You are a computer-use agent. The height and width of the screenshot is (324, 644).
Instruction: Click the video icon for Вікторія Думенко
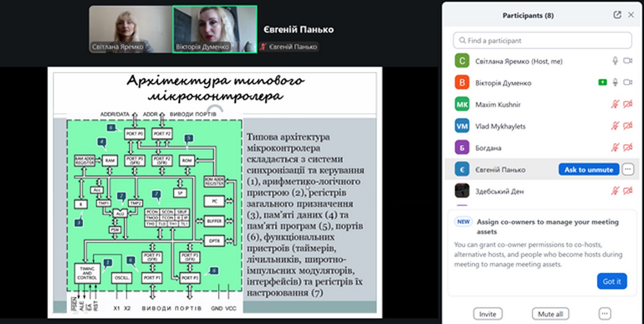(628, 83)
